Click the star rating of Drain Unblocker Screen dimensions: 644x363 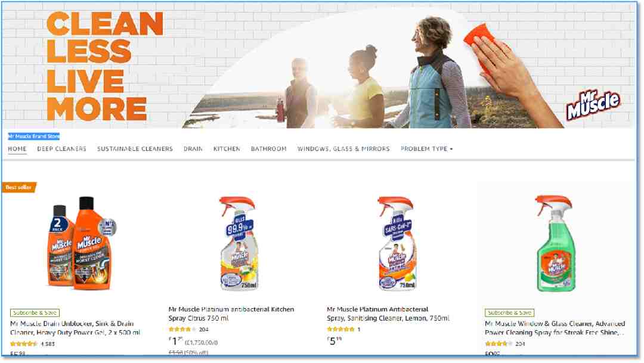click(24, 344)
